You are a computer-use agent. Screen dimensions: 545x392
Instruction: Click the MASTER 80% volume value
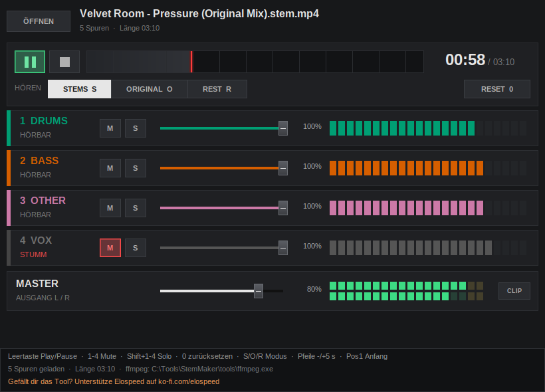[314, 289]
